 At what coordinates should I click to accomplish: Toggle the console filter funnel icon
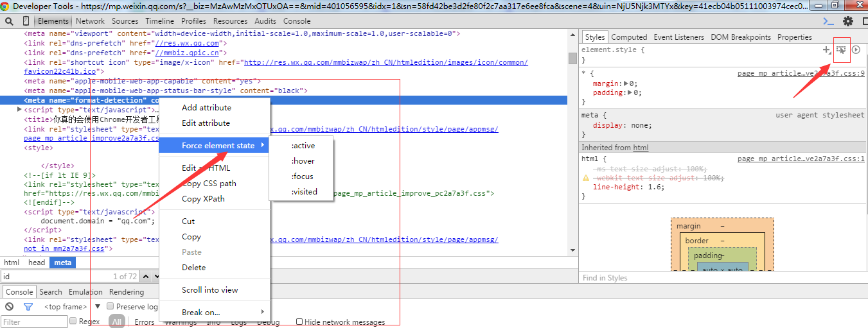pyautogui.click(x=28, y=307)
